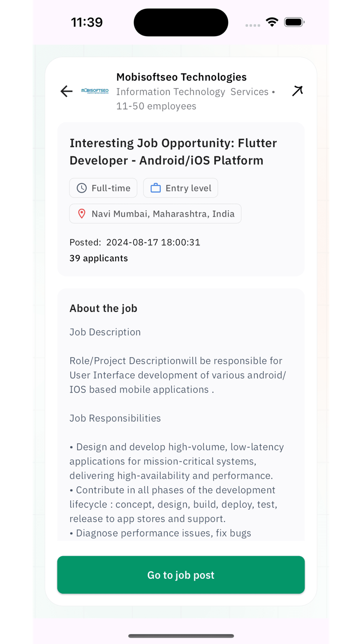362x644 pixels.
Task: Tap the red location pin icon
Action: 82,214
